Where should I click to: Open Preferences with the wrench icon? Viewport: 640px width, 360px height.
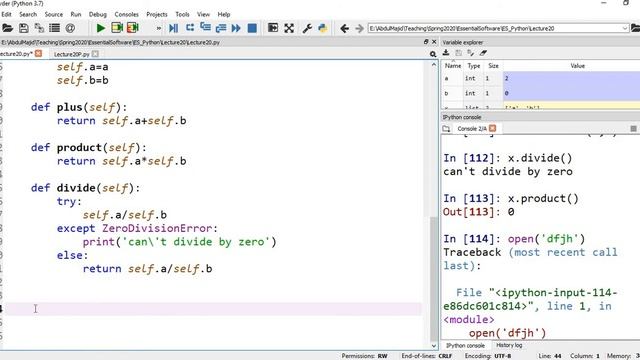pos(307,28)
